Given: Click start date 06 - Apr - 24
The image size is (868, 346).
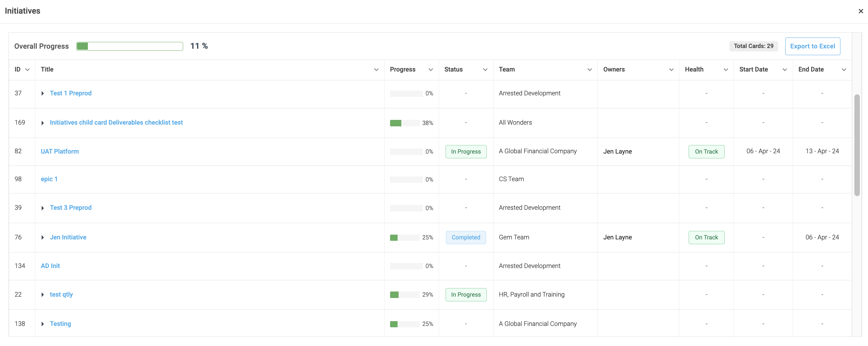Looking at the screenshot, I should 763,151.
